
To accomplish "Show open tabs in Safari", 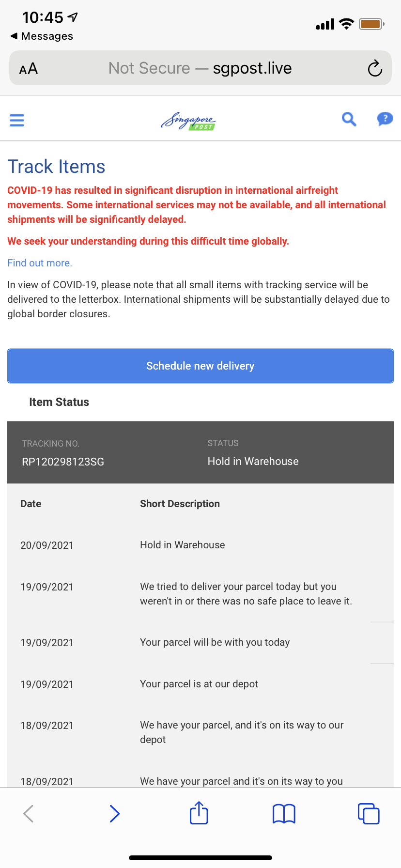I will click(x=369, y=813).
